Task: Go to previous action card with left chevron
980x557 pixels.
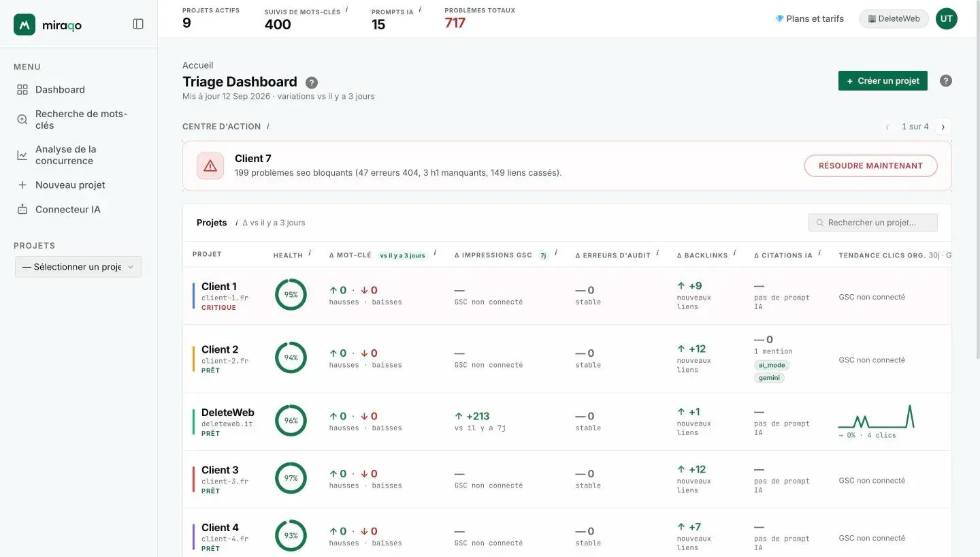Action: (887, 127)
